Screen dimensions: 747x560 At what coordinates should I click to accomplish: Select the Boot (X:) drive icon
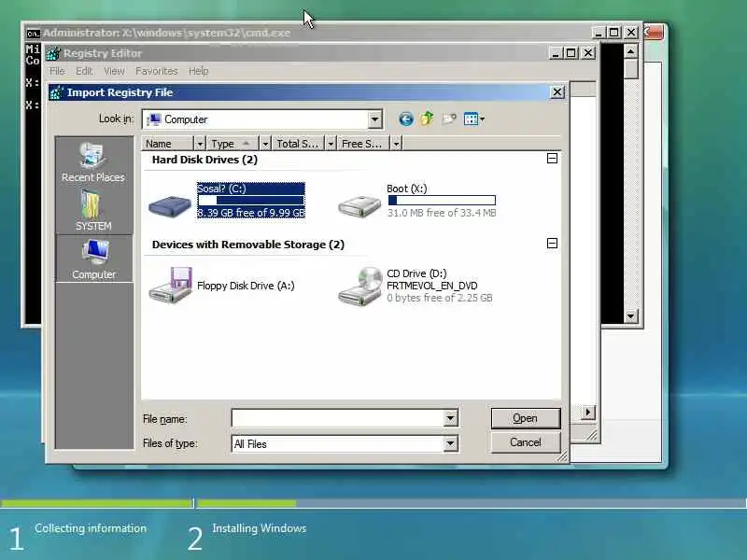[359, 205]
